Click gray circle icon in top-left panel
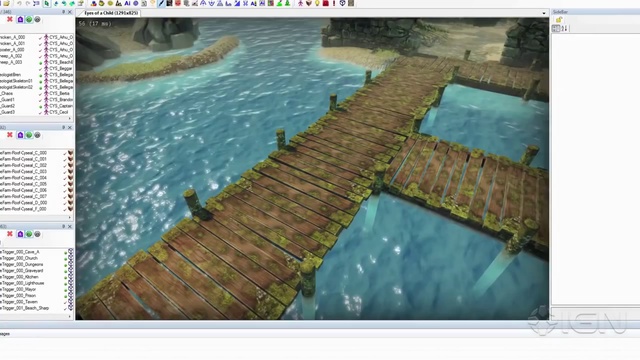Image resolution: width=640 pixels, height=360 pixels. tap(38, 19)
